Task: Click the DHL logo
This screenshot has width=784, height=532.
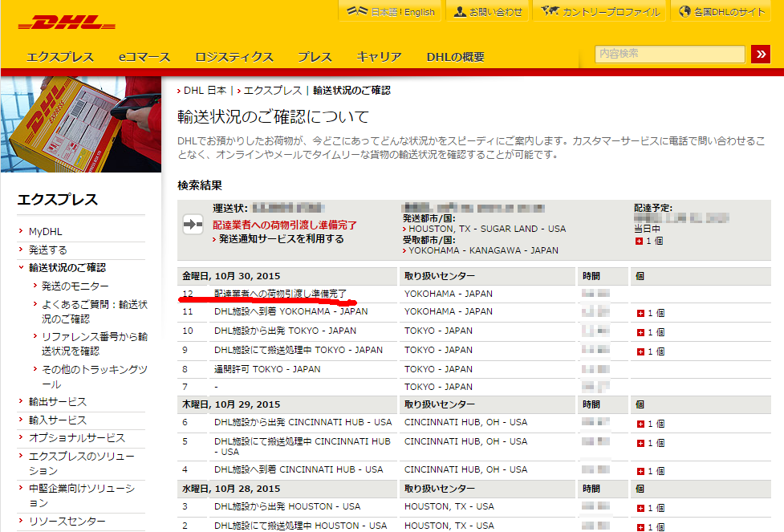Action: click(x=67, y=22)
